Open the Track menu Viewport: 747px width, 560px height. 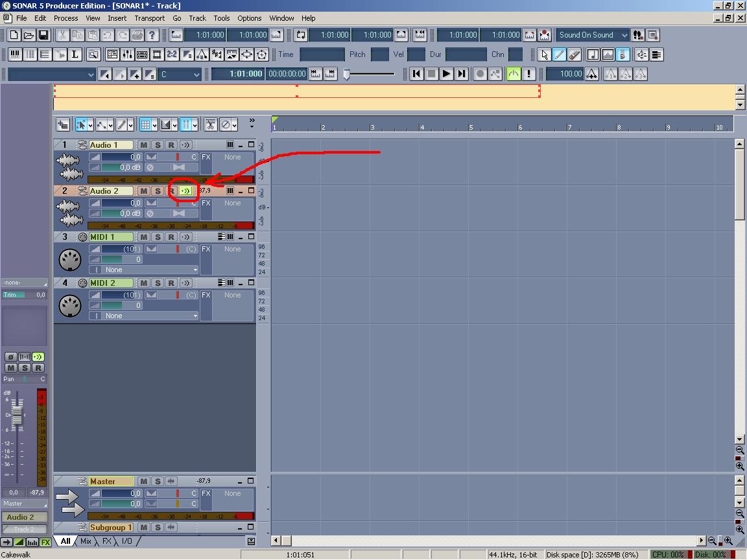197,18
